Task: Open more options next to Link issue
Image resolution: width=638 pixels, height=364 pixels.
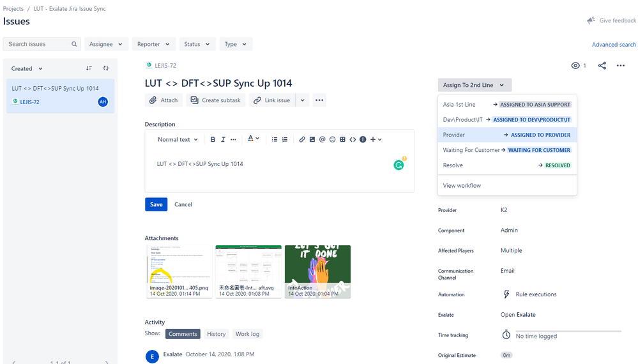Action: click(x=319, y=100)
